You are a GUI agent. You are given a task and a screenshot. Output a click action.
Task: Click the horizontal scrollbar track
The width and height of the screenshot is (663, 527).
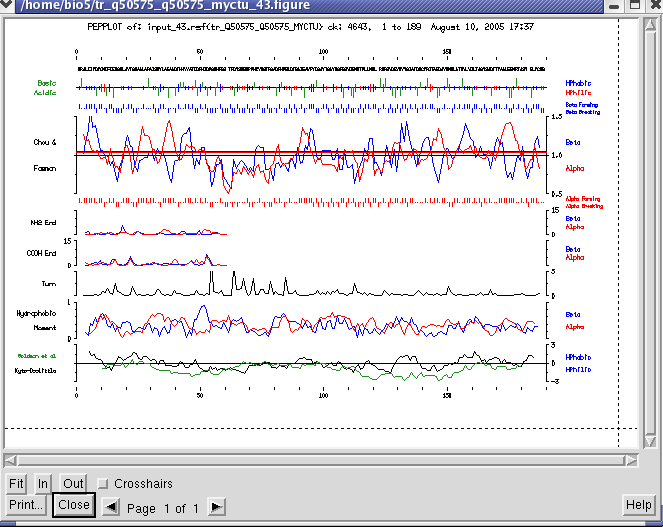pyautogui.click(x=320, y=459)
